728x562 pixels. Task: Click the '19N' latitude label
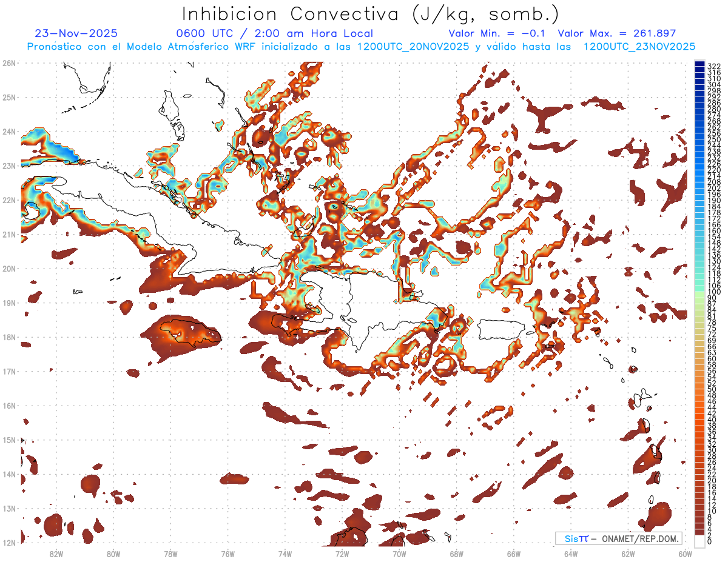pyautogui.click(x=9, y=303)
